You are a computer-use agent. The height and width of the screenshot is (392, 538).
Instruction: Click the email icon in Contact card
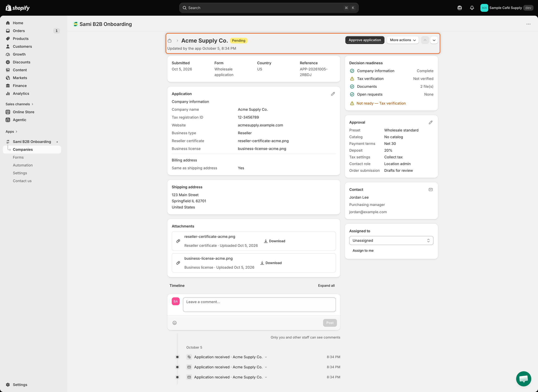point(430,189)
